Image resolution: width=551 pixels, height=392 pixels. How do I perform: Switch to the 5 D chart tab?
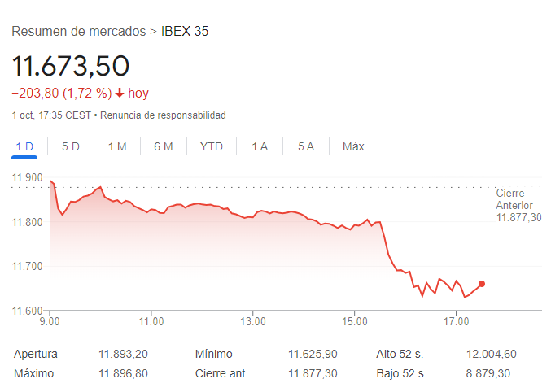(71, 146)
